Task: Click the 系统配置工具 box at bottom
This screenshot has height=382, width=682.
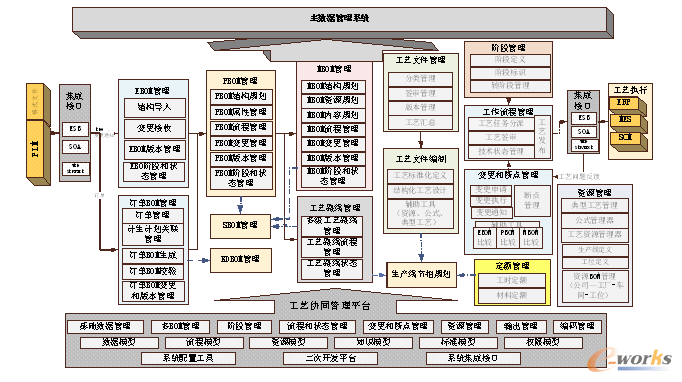Action: tap(188, 359)
